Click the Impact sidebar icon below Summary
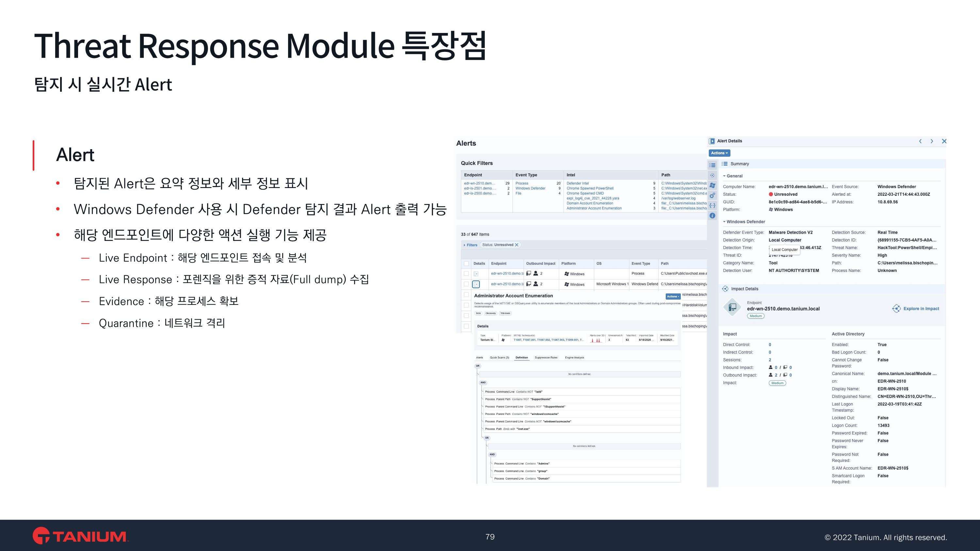Viewport: 980px width, 551px height. pos(712,175)
